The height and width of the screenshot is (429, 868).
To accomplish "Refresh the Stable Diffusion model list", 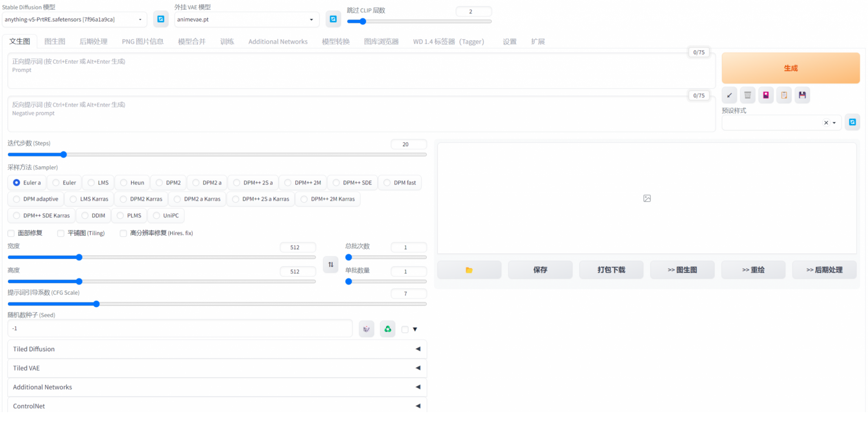I will (x=161, y=19).
